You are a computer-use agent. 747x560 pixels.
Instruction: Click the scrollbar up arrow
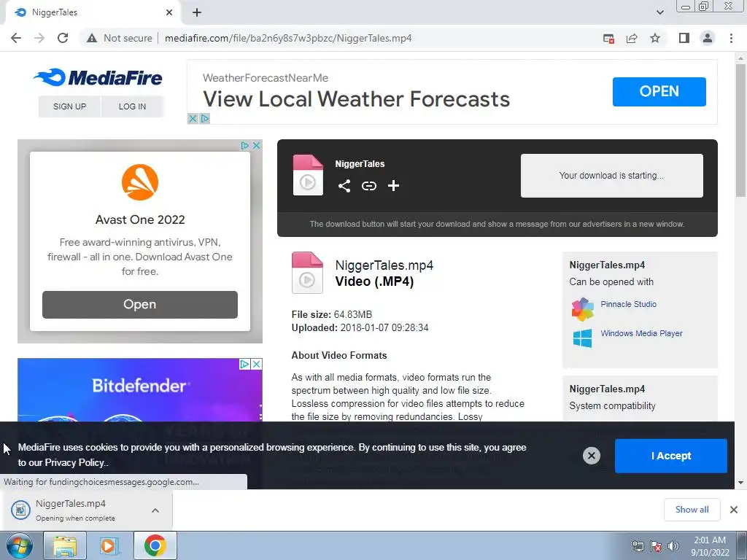740,58
